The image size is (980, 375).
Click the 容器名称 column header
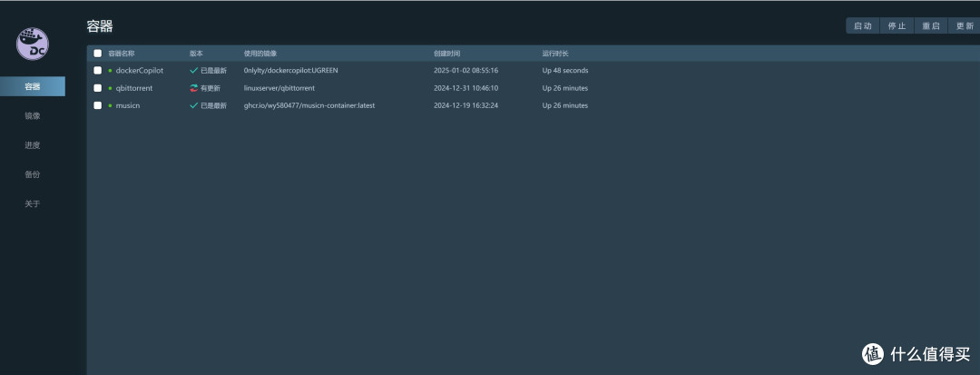[x=122, y=54]
